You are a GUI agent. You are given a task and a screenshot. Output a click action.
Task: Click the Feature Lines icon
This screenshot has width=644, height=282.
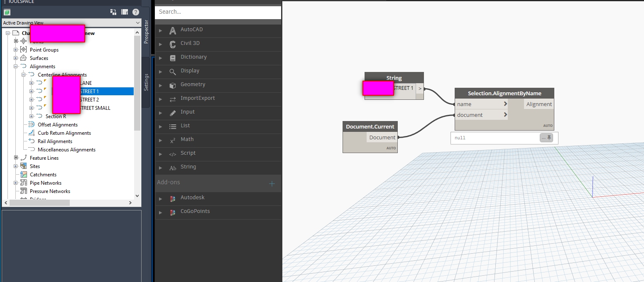(x=23, y=158)
